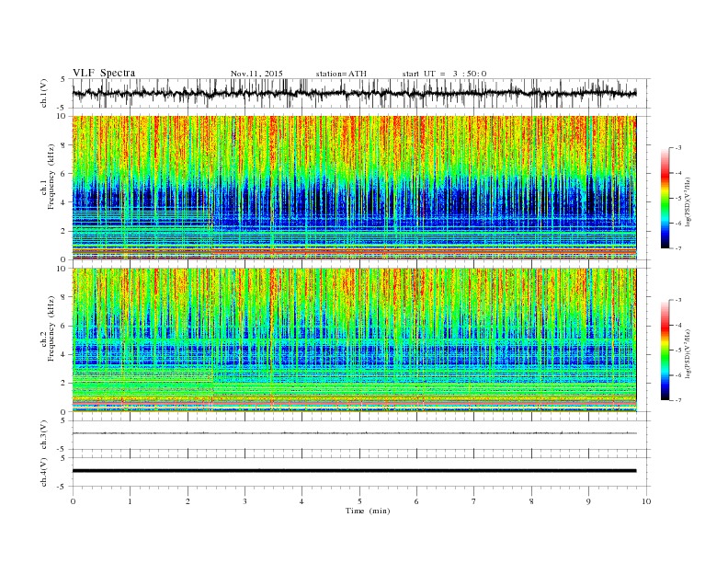Click the "8" kHz tick of ch.2 spectrogram
The image size is (728, 563).
(64, 297)
